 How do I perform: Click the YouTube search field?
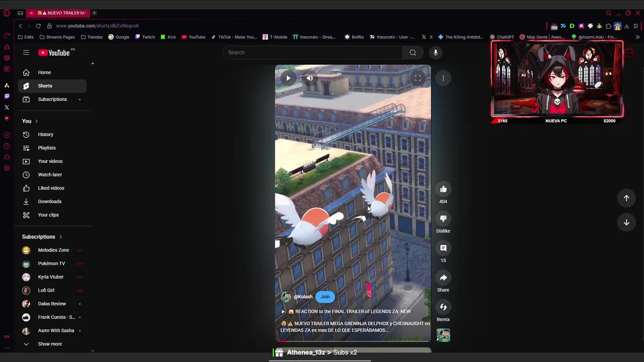[x=312, y=52]
